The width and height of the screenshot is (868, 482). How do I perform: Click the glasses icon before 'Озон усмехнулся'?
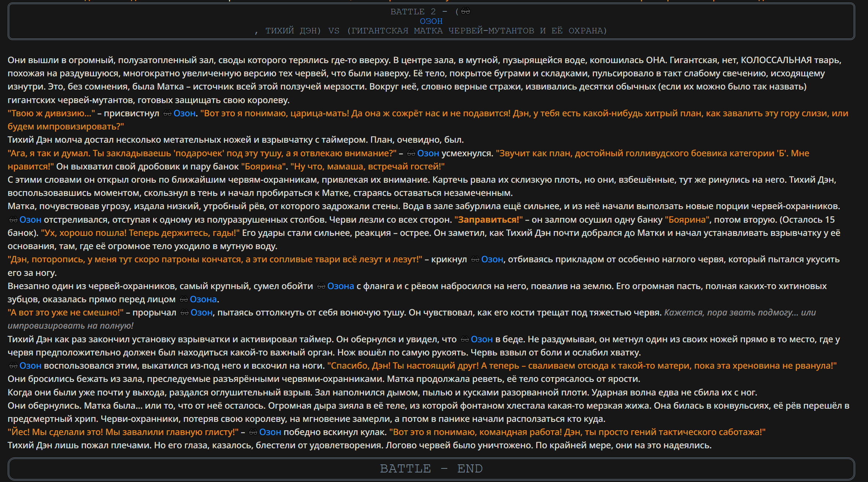(x=411, y=154)
